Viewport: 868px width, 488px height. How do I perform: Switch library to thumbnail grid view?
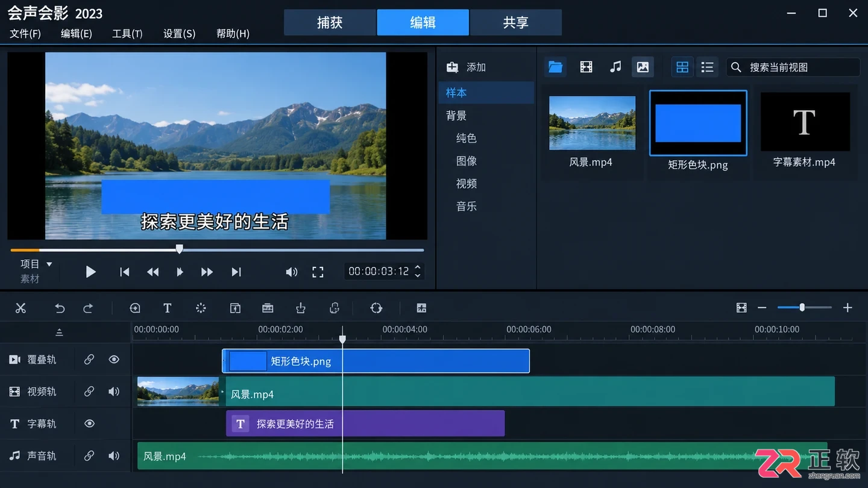(x=682, y=67)
